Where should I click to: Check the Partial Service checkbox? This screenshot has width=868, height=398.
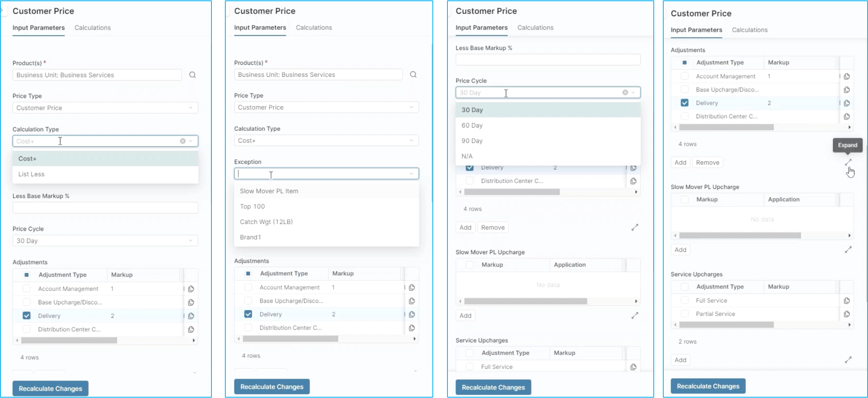pos(685,314)
